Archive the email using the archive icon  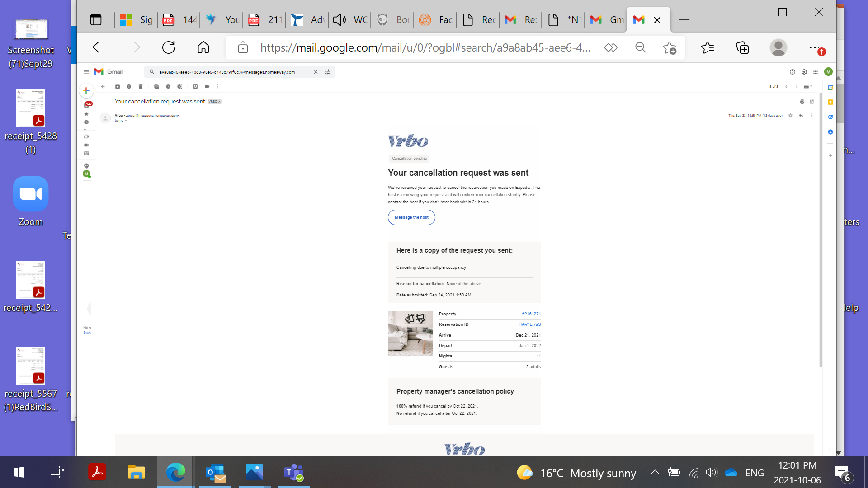click(118, 86)
